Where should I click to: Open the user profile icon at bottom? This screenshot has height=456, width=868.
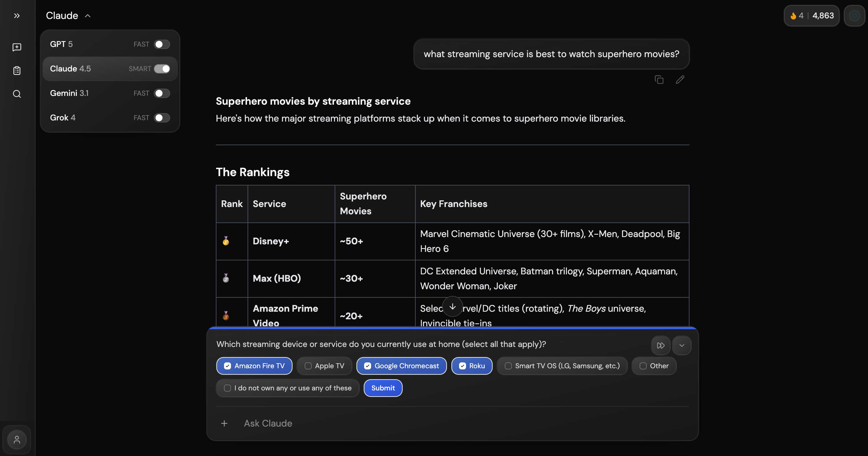[x=17, y=439]
